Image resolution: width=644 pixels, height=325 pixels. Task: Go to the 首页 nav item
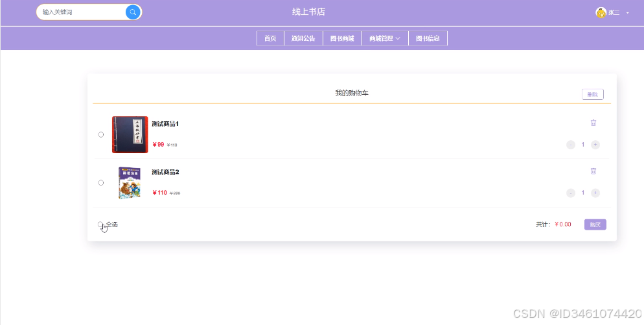click(x=270, y=39)
